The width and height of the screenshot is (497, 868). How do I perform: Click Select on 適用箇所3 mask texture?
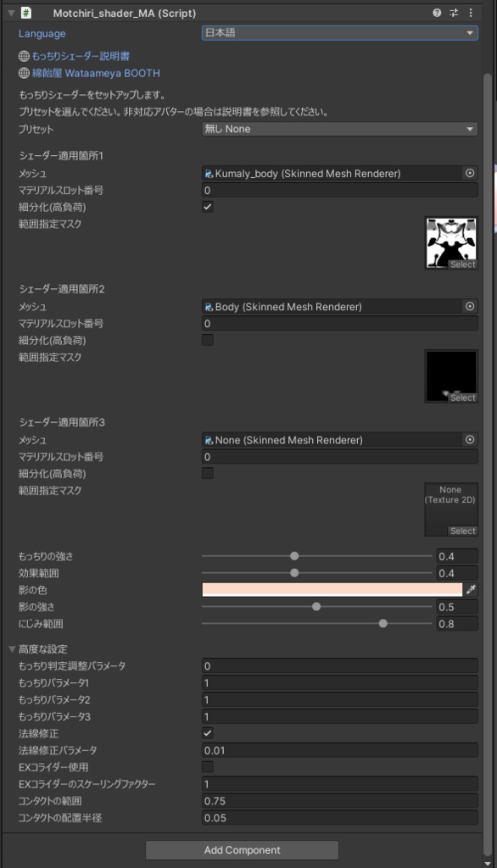click(x=462, y=531)
